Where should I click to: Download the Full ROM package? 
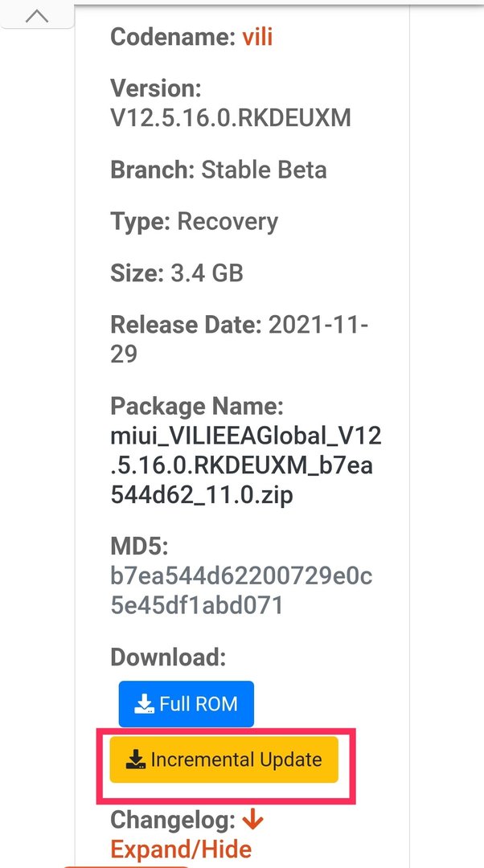pos(186,704)
